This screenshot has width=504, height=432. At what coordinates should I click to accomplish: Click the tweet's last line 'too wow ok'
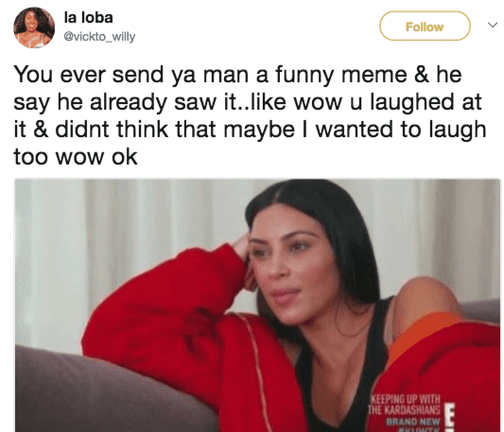[76, 157]
